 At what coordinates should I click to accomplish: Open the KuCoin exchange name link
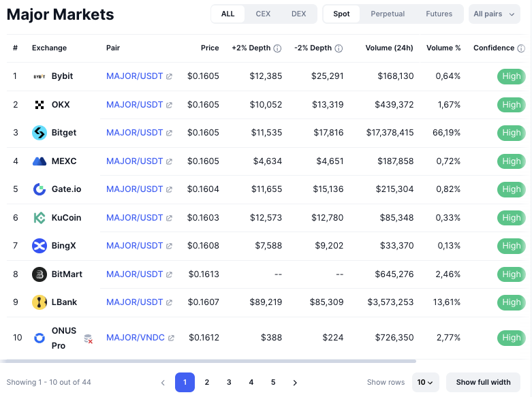click(66, 218)
